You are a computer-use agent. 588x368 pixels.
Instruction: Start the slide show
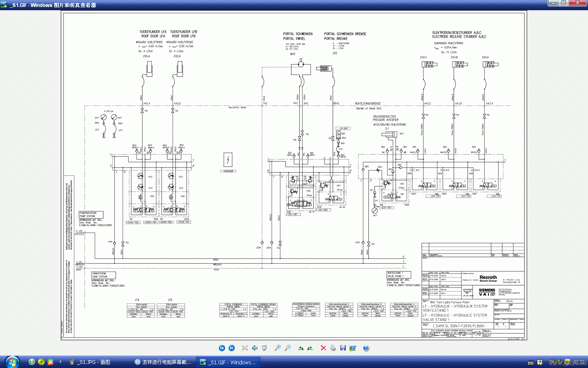click(264, 348)
